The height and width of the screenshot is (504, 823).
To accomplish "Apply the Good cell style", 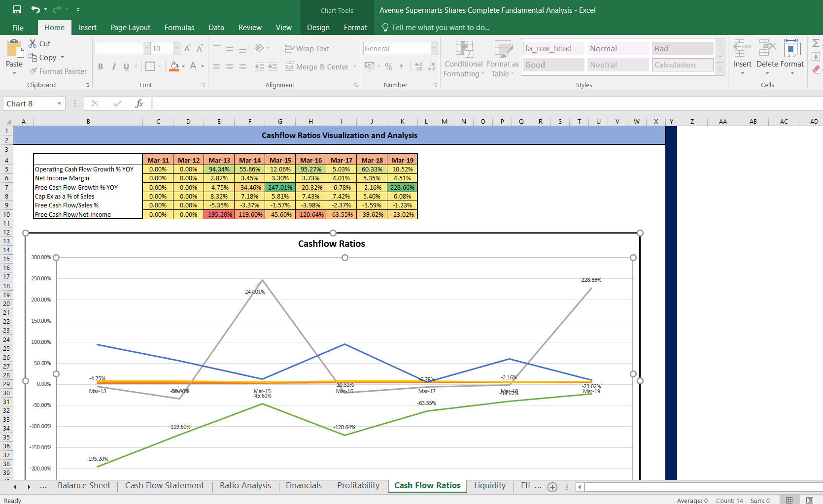I will pyautogui.click(x=553, y=65).
